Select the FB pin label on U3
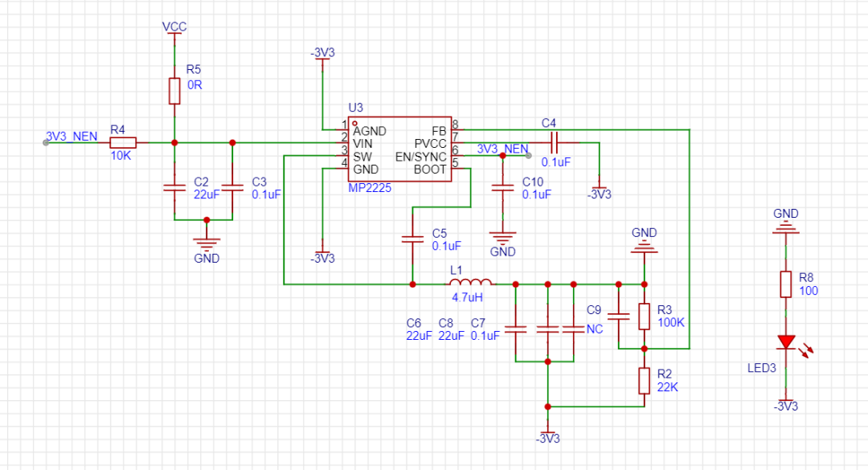868x470 pixels. coord(439,131)
